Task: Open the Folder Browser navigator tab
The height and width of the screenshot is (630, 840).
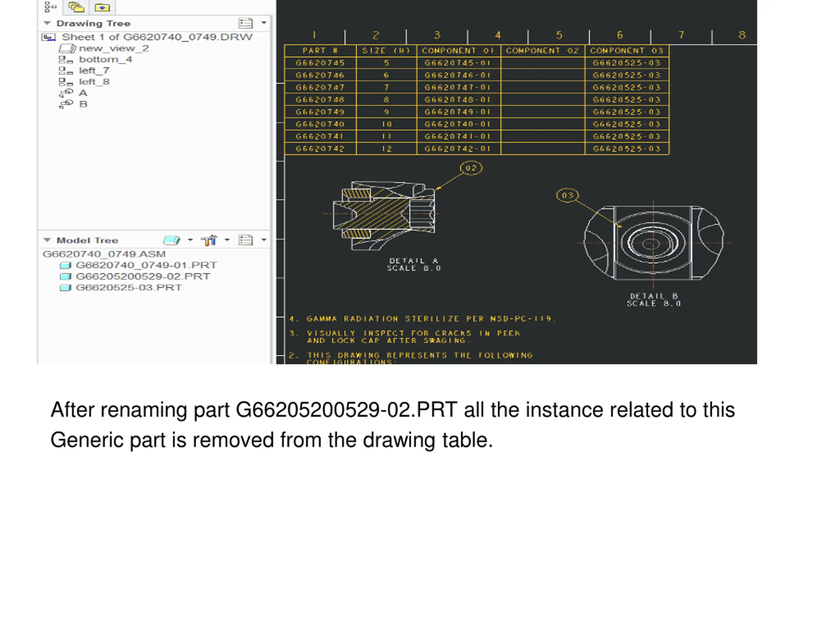Action: (x=76, y=7)
